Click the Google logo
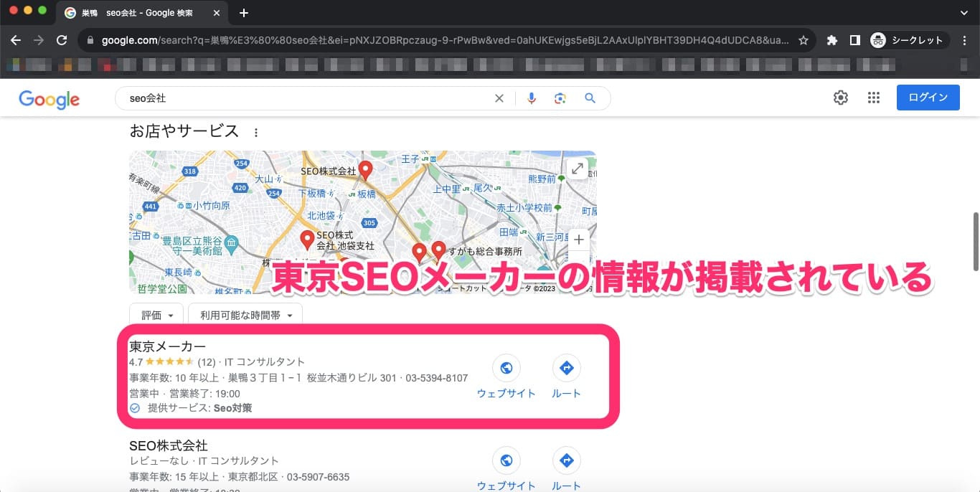The height and width of the screenshot is (492, 980). [x=49, y=99]
